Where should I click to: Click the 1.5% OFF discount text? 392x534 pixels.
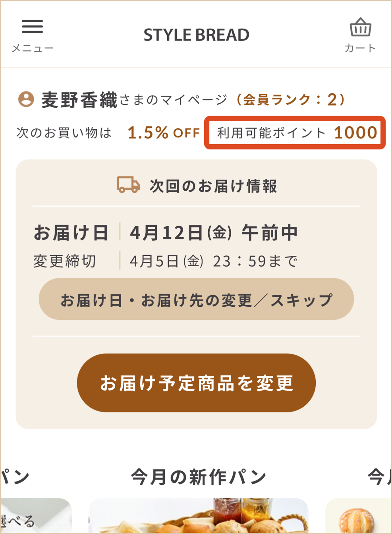tap(163, 133)
